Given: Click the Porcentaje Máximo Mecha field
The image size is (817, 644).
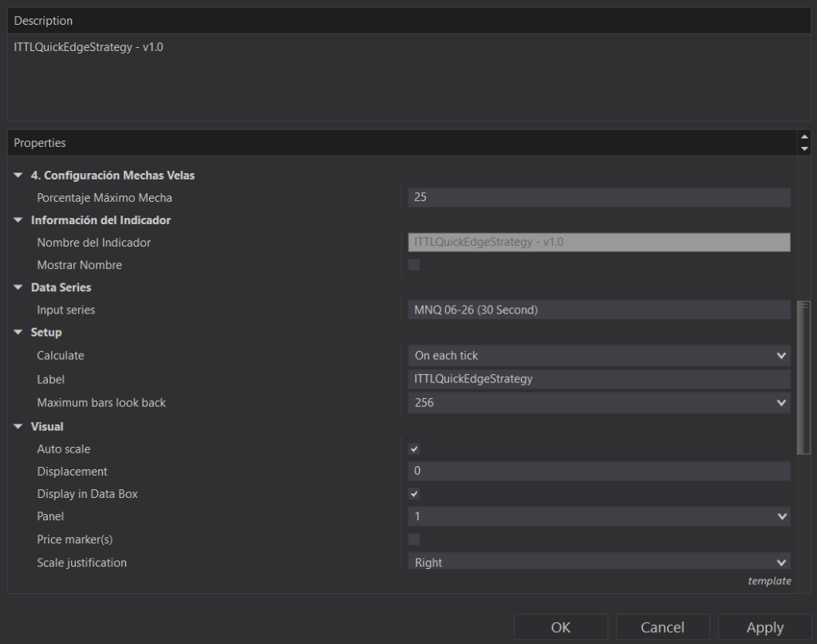Looking at the screenshot, I should point(598,197).
